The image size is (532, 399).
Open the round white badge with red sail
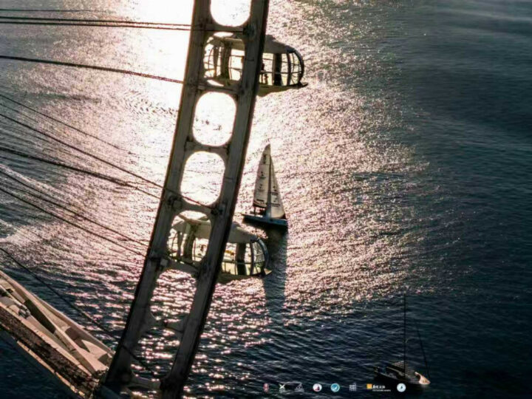pos(317,387)
